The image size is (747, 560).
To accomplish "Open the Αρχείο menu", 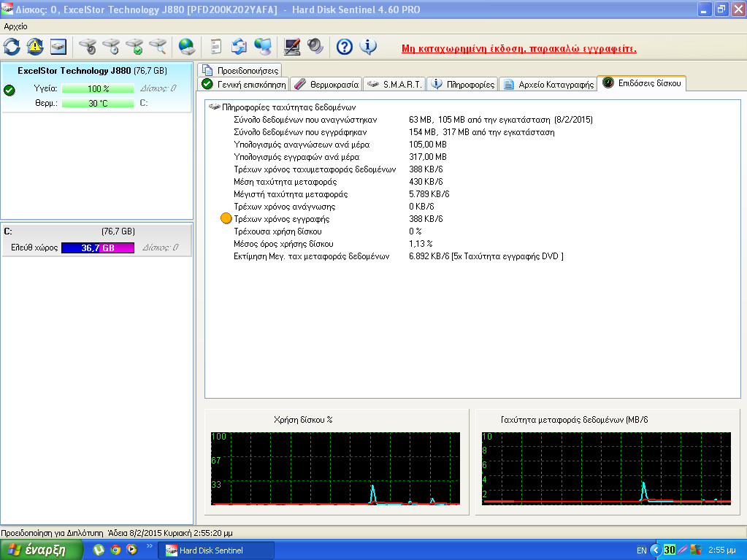I will (x=16, y=27).
